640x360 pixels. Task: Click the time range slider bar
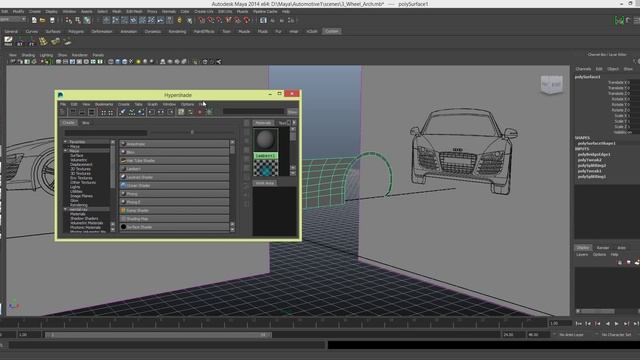click(158, 335)
